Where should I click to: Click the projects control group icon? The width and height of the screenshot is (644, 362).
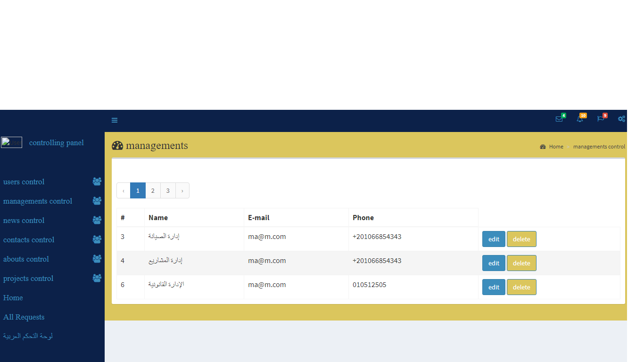[x=97, y=278]
